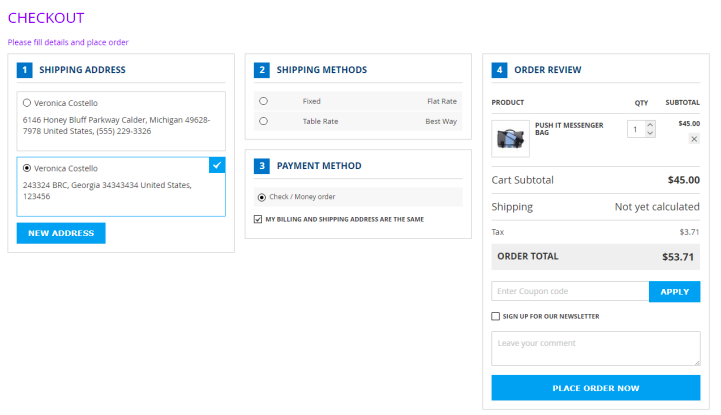The height and width of the screenshot is (415, 721).
Task: Click the Leave your comment text area
Action: 595,348
